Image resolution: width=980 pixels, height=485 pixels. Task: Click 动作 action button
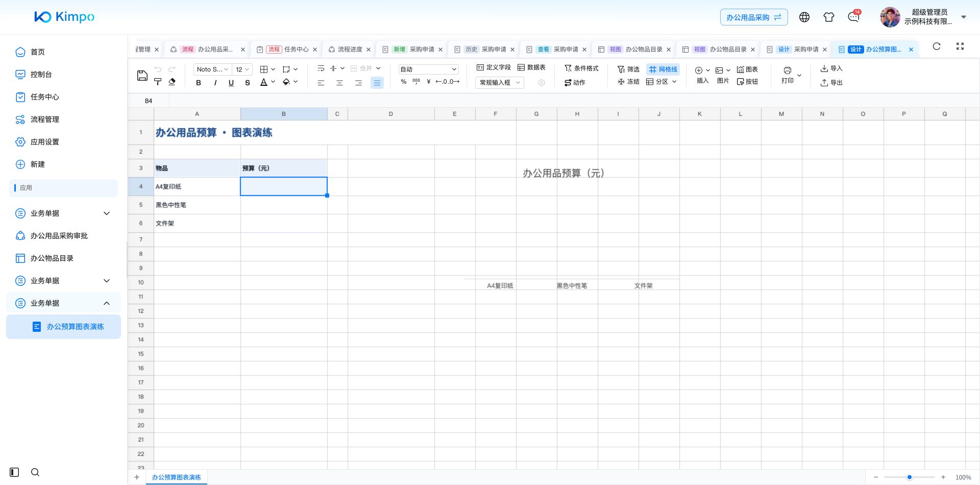click(575, 83)
